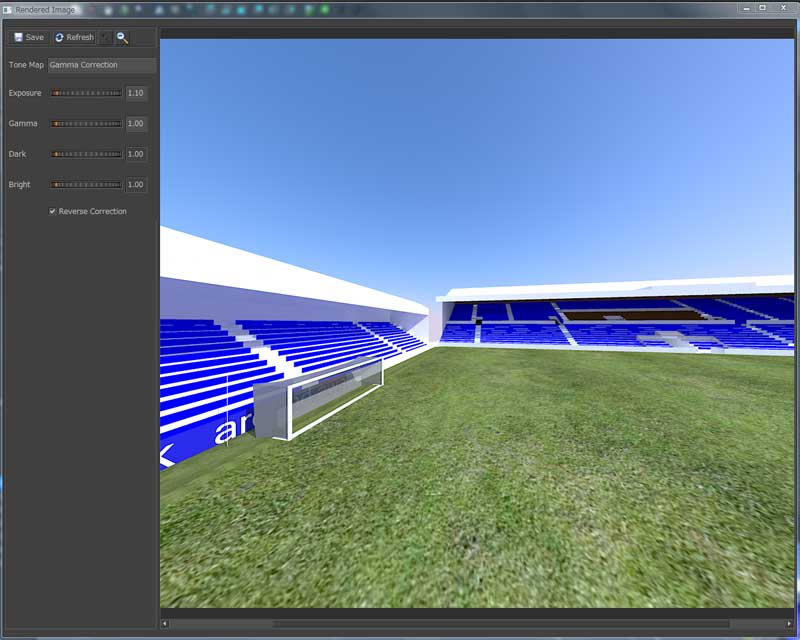Viewport: 800px width, 640px height.
Task: Click the Dark value input field
Action: click(x=136, y=154)
